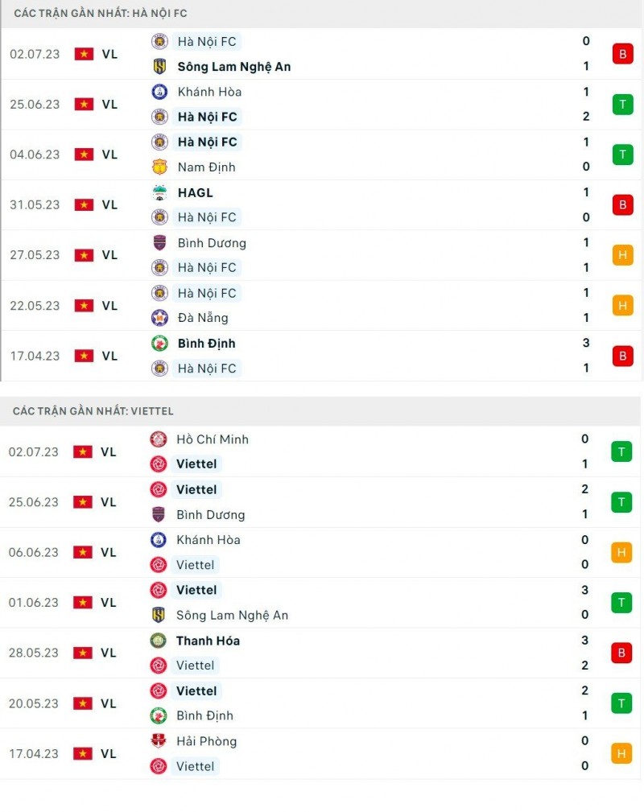Screen dimensions: 644x812
Task: Click the VL league label in the 06.06.23 row
Action: [x=109, y=553]
